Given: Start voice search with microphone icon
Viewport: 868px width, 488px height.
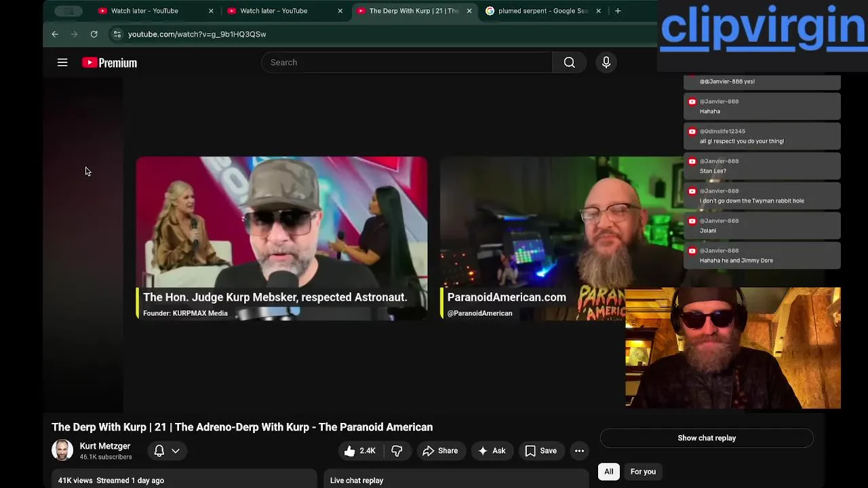Looking at the screenshot, I should [606, 62].
